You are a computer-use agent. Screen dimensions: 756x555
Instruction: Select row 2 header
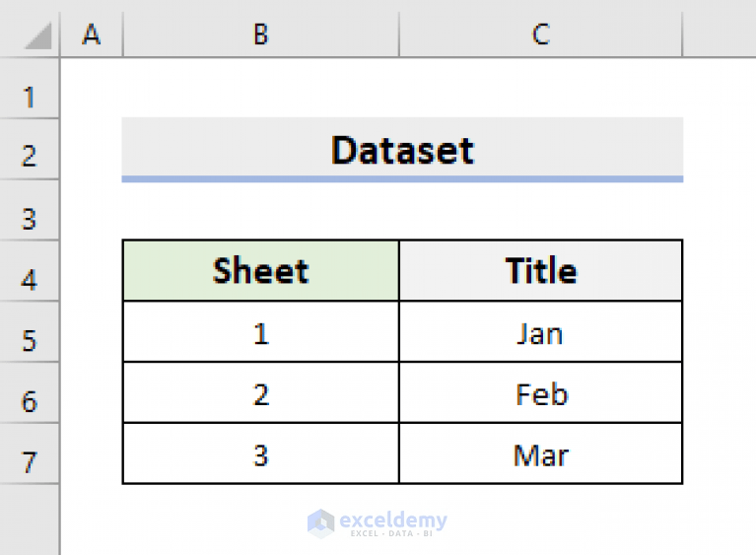29,156
